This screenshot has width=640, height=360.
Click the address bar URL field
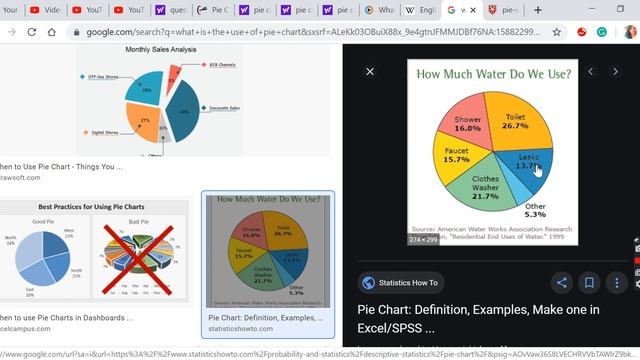pos(313,32)
